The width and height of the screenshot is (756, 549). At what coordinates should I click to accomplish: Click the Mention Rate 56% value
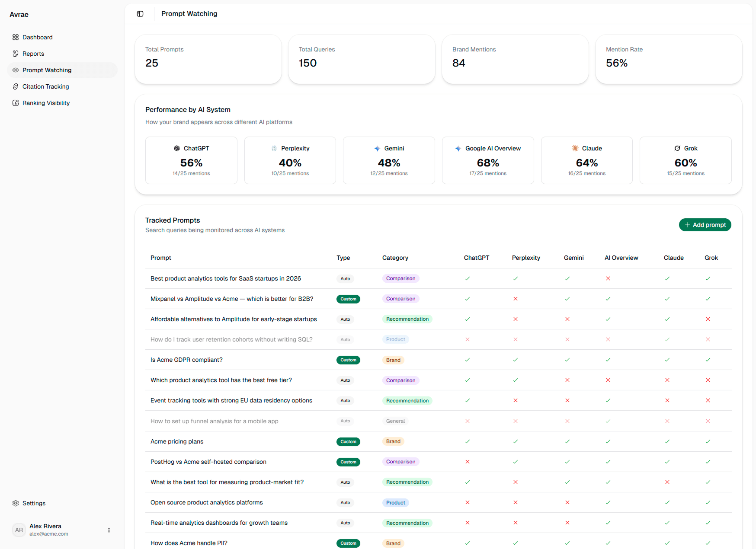pyautogui.click(x=617, y=63)
